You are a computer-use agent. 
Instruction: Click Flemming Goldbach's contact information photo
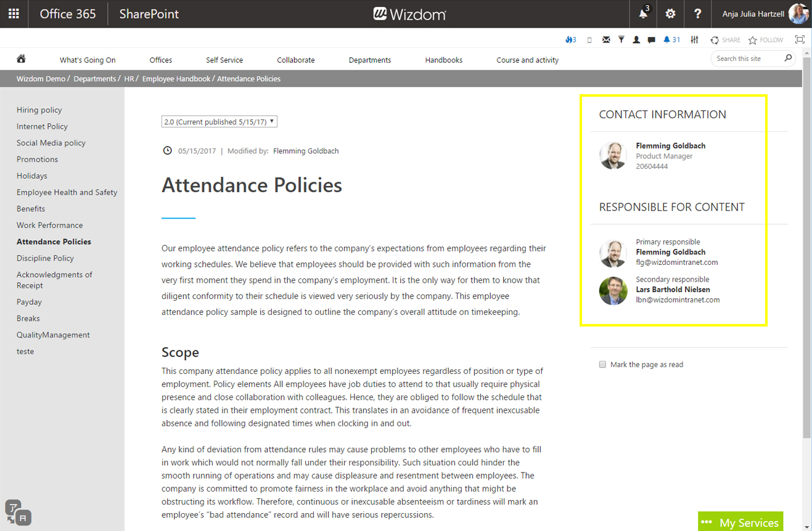[613, 155]
